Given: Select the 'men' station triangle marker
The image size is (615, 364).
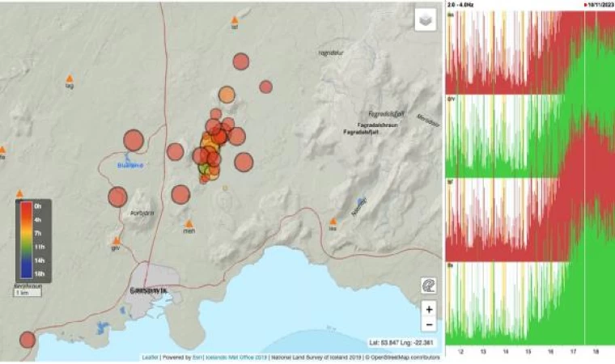Looking at the screenshot, I should click(189, 223).
